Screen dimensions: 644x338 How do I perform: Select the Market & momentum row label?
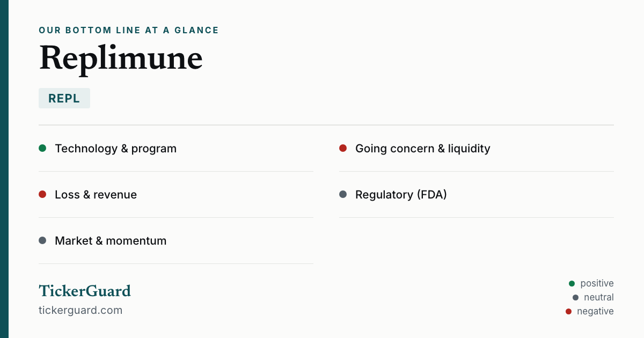111,241
